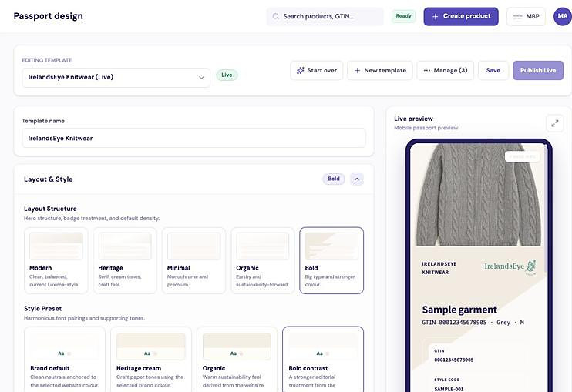Click the plus icon on New template
Screen dimensions: 572x392
tap(357, 70)
